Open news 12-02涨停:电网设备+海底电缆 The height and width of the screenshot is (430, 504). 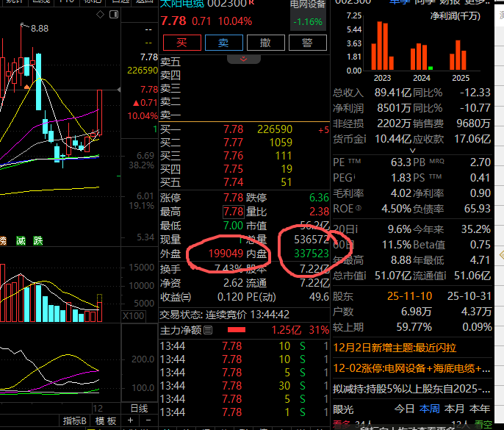(411, 368)
